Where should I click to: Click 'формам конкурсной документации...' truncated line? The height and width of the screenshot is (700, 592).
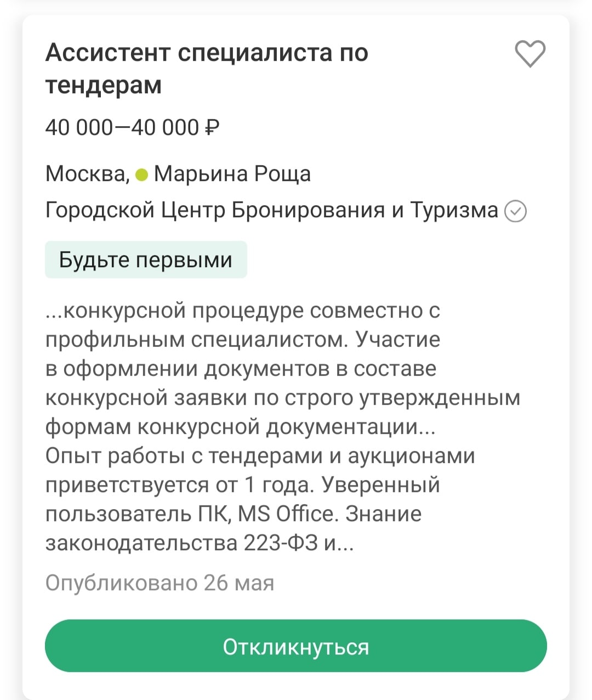coord(240,427)
